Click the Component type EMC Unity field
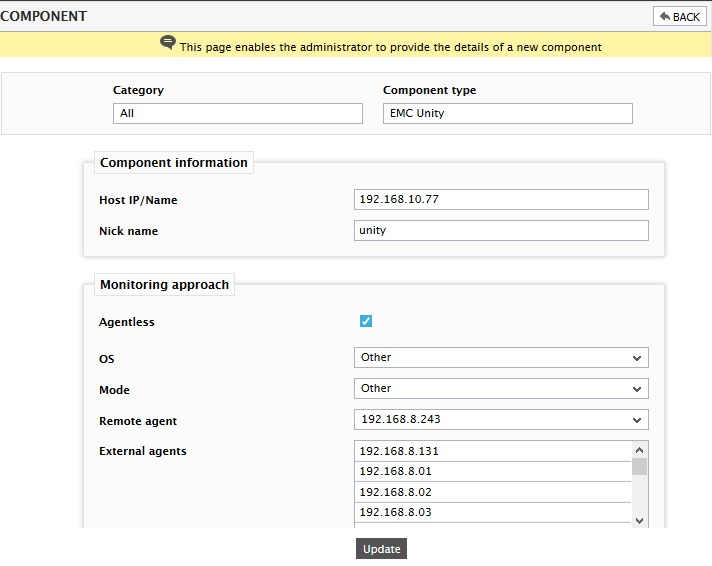The image size is (712, 566). 508,114
